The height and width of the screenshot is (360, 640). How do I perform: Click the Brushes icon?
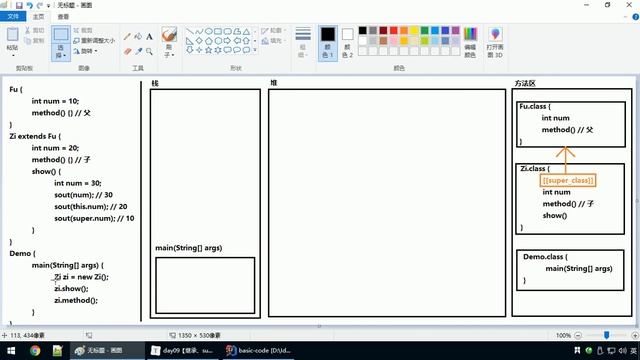click(x=169, y=34)
